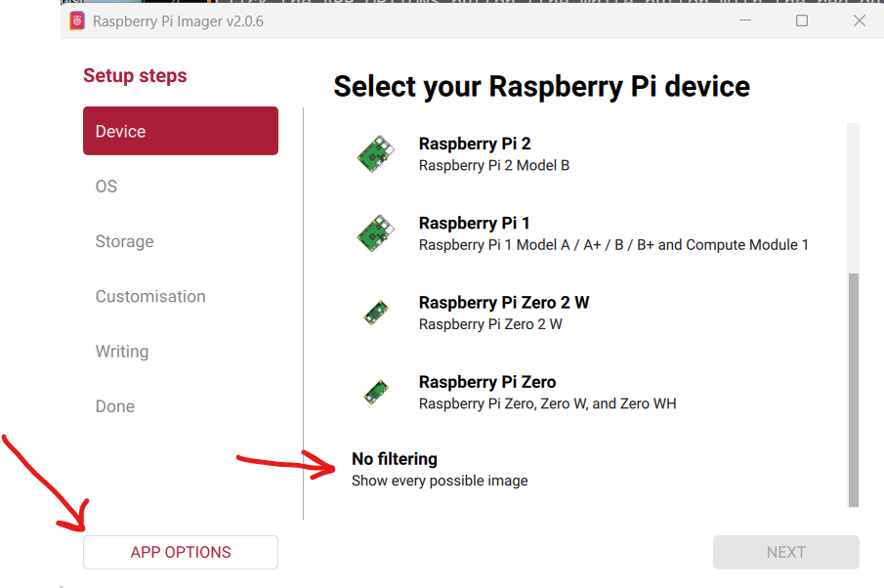Select the Done step in sidebar
This screenshot has width=884, height=588.
[115, 406]
